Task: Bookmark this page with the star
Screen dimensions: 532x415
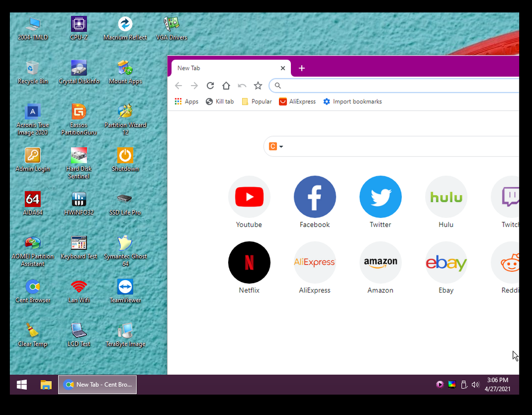Action: [x=258, y=86]
